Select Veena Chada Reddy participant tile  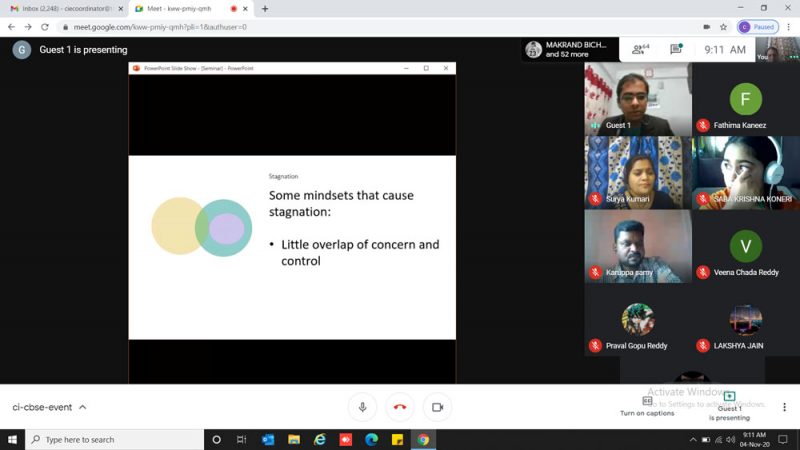[746, 246]
